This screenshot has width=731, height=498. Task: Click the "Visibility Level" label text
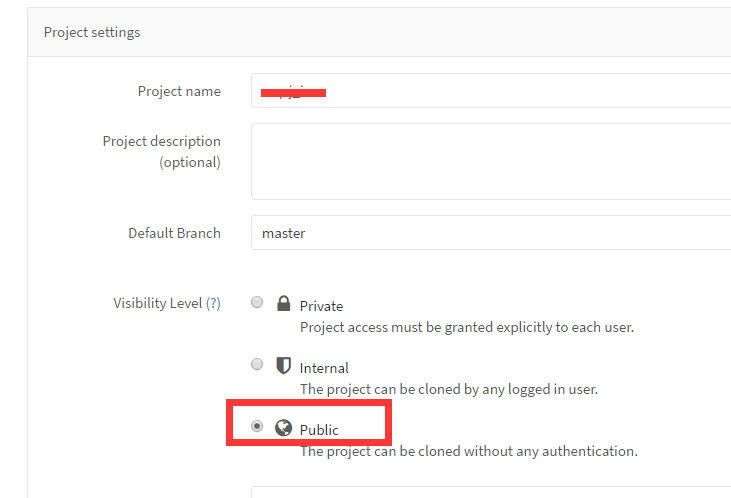click(158, 303)
